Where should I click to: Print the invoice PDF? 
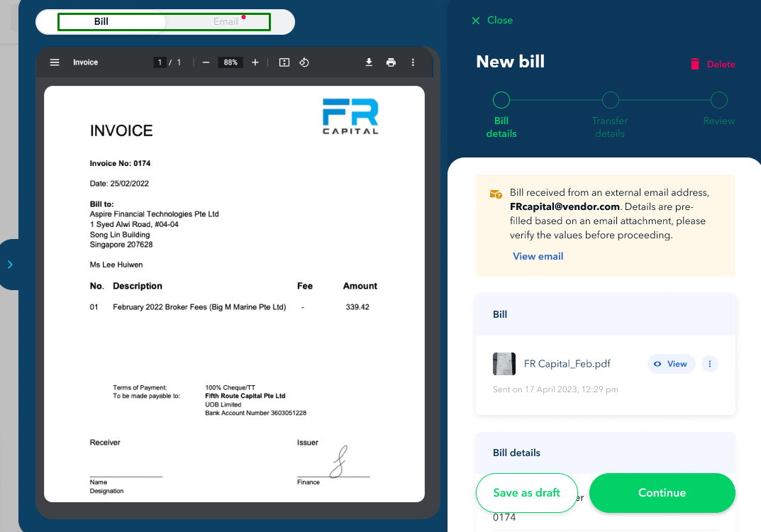[391, 62]
